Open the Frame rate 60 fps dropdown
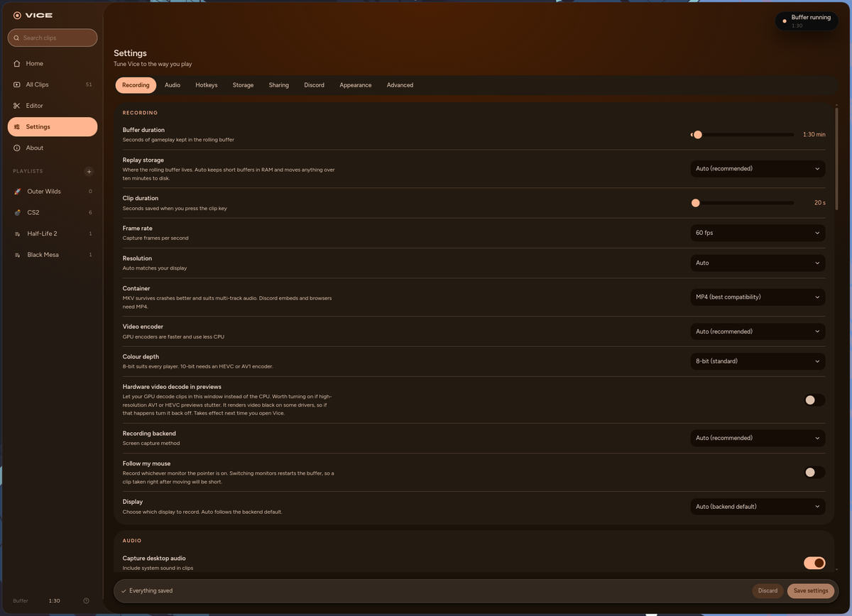This screenshot has width=852, height=616. (758, 233)
